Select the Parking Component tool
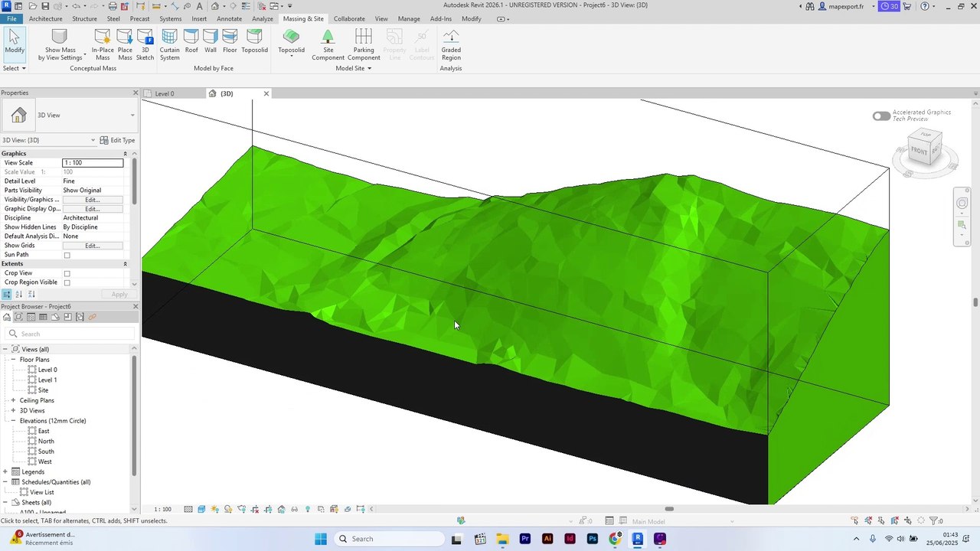Screen dimensions: 980x551 click(364, 45)
